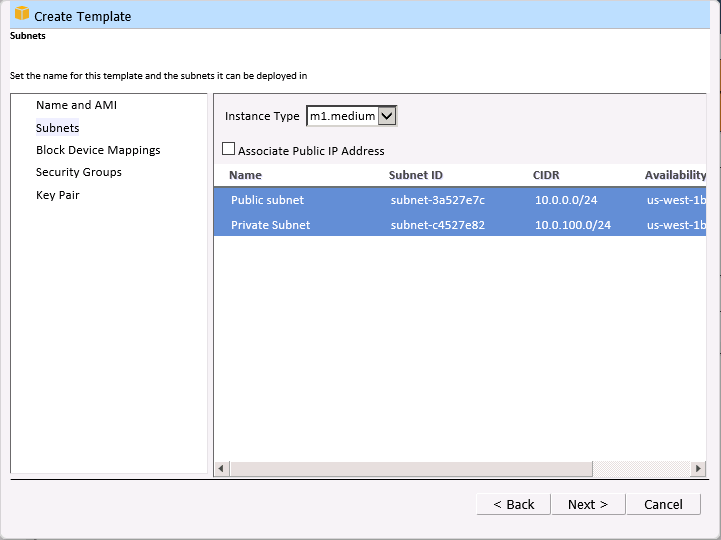Open the Instance Type dropdown
Image resolution: width=721 pixels, height=540 pixels.
tap(388, 116)
